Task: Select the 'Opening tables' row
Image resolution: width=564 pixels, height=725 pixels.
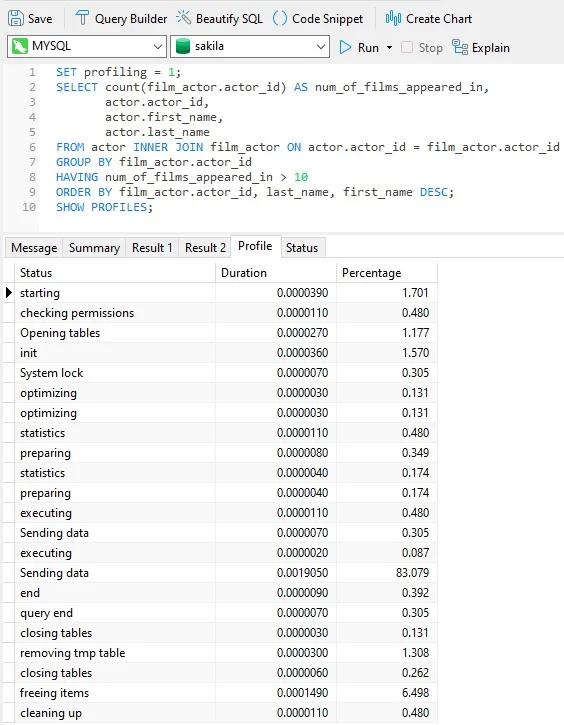Action: (x=220, y=333)
